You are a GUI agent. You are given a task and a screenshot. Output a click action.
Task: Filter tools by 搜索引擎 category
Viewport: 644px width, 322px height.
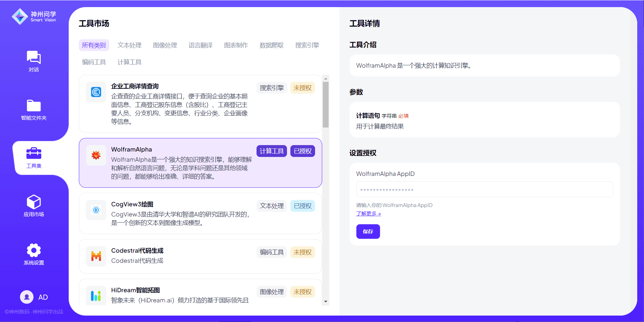pos(307,45)
